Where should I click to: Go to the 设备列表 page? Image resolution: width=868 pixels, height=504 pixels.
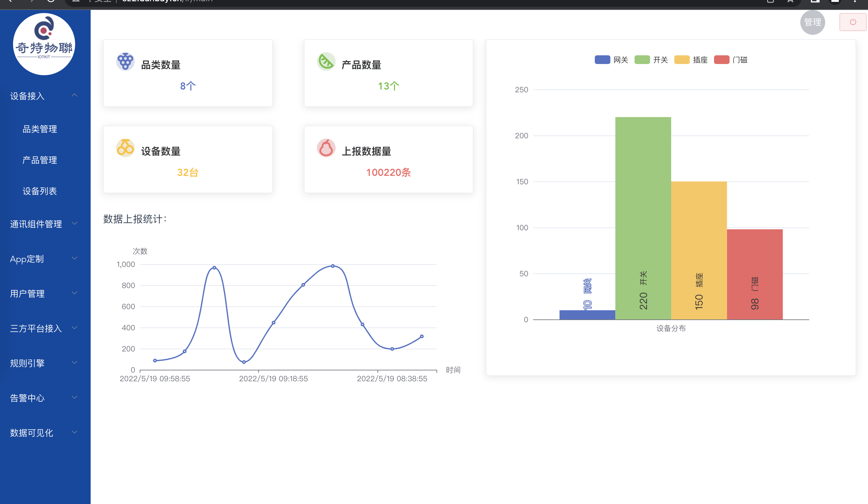[40, 191]
